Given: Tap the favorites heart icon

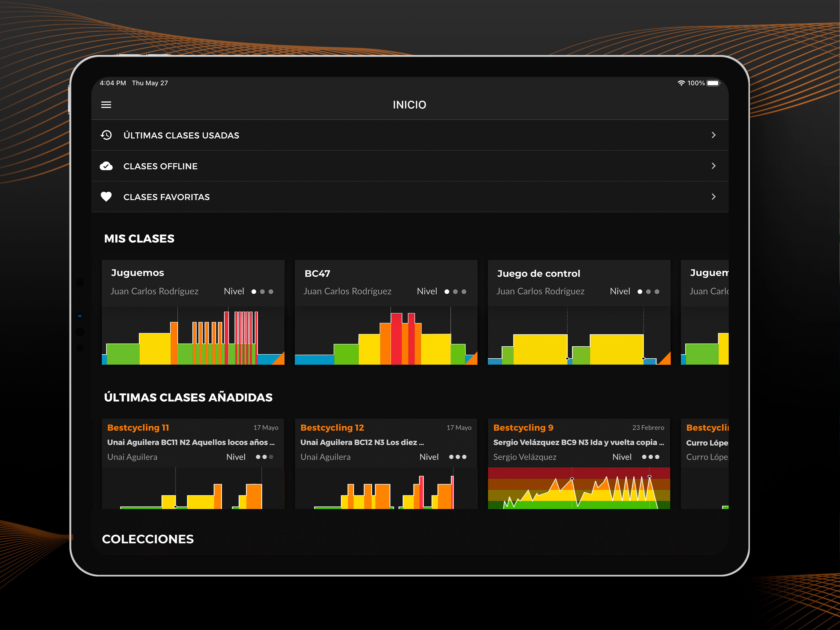Looking at the screenshot, I should coord(106,197).
